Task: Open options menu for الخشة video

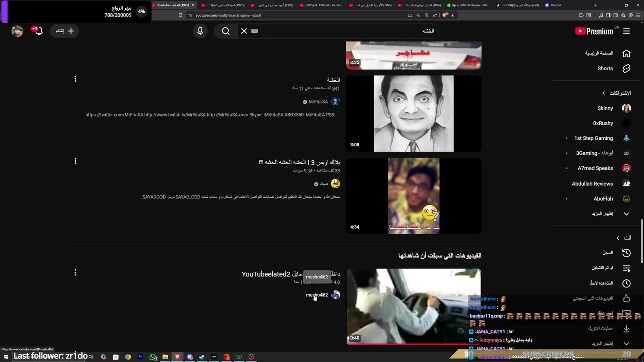Action: (75, 79)
